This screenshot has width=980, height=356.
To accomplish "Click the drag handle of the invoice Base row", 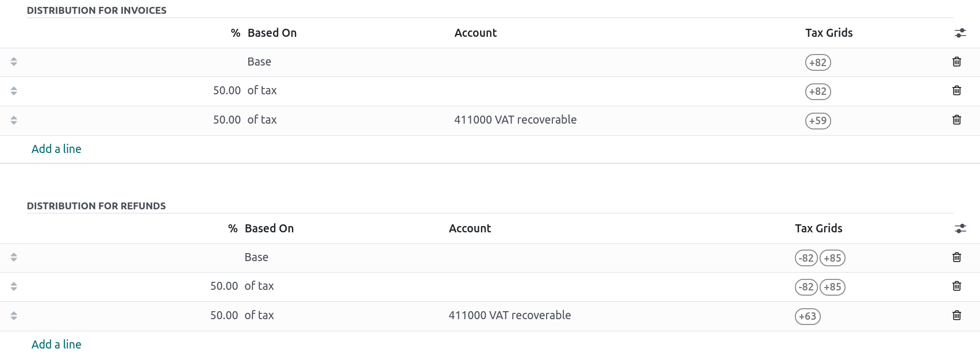I will 13,62.
